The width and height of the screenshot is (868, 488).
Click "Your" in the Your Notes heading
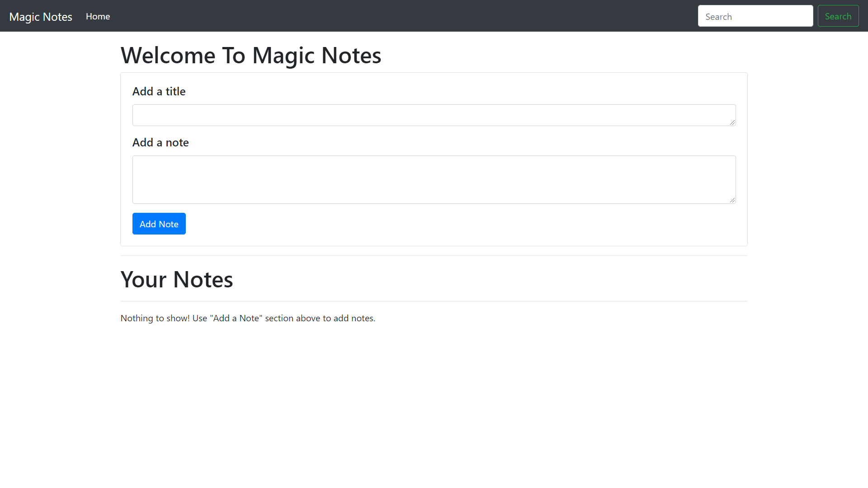tap(143, 280)
